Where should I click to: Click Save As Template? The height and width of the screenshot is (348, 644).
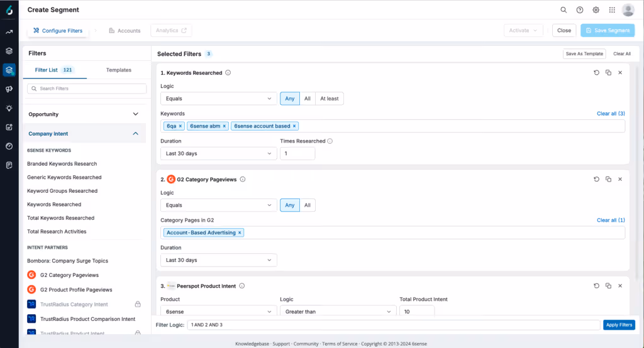584,54
